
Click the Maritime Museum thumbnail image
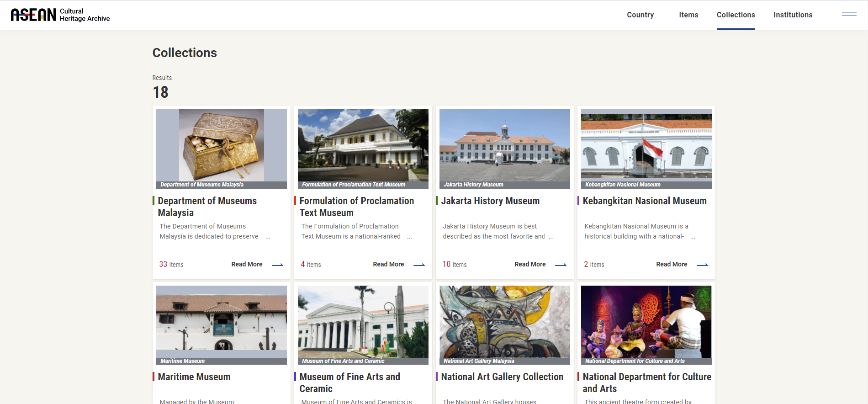(x=222, y=322)
